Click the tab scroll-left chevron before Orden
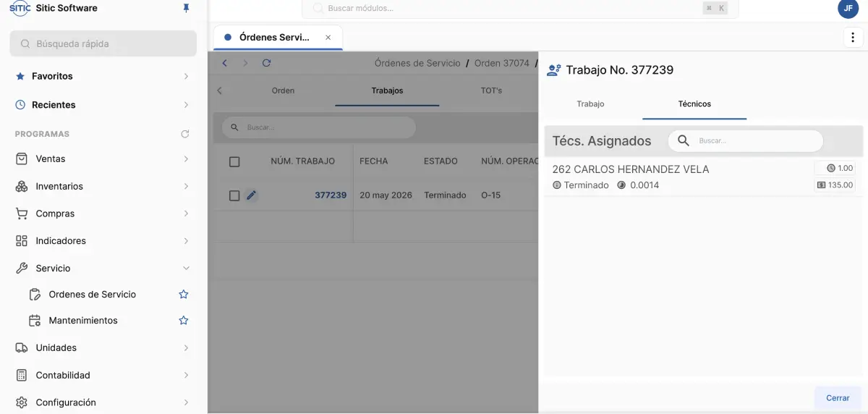 (220, 90)
